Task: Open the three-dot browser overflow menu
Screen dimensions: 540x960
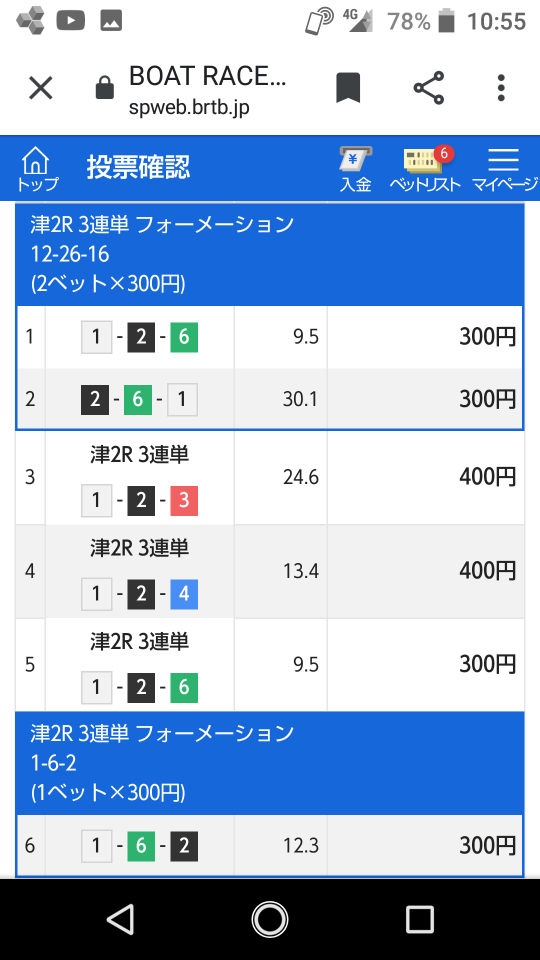Action: coord(501,88)
